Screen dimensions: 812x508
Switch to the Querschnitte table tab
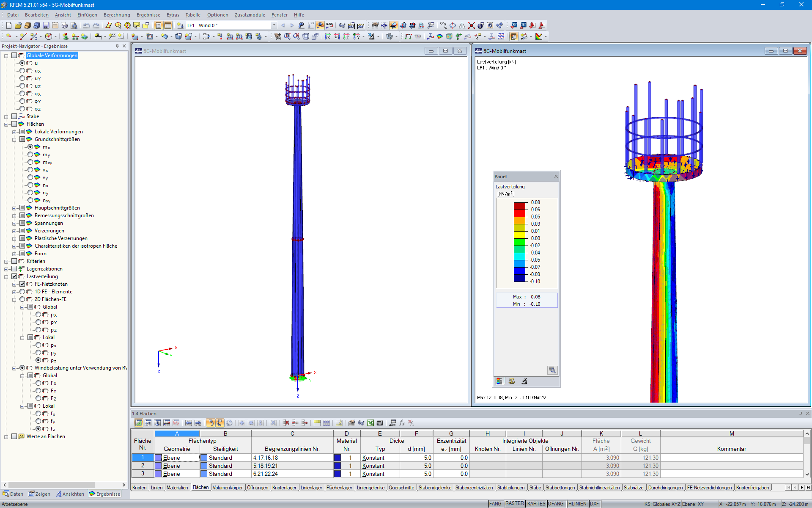(401, 488)
